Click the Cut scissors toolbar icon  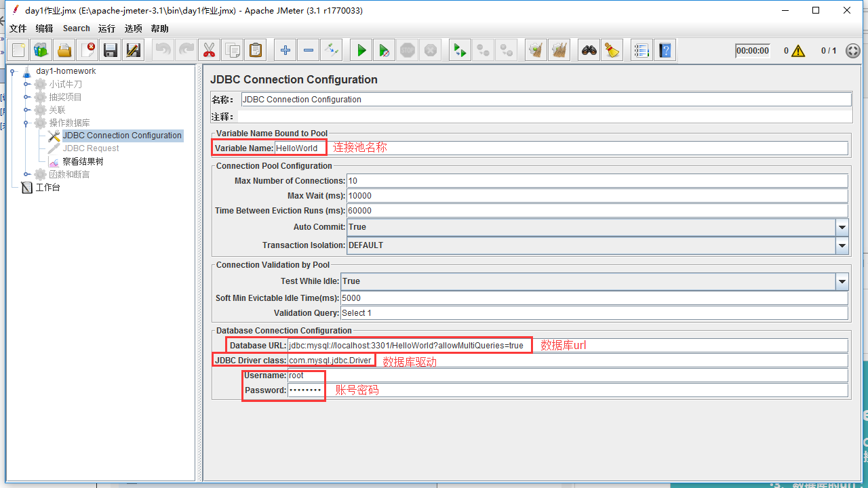point(209,50)
